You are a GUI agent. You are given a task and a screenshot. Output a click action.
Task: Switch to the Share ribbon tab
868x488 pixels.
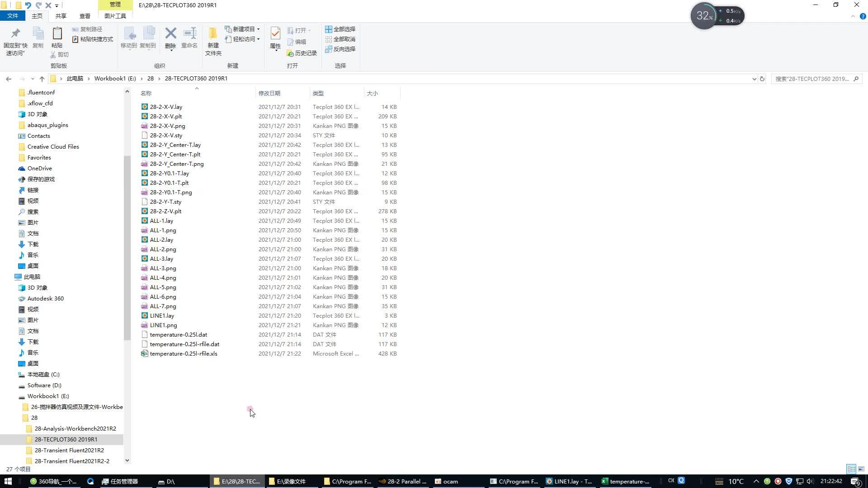coord(61,16)
